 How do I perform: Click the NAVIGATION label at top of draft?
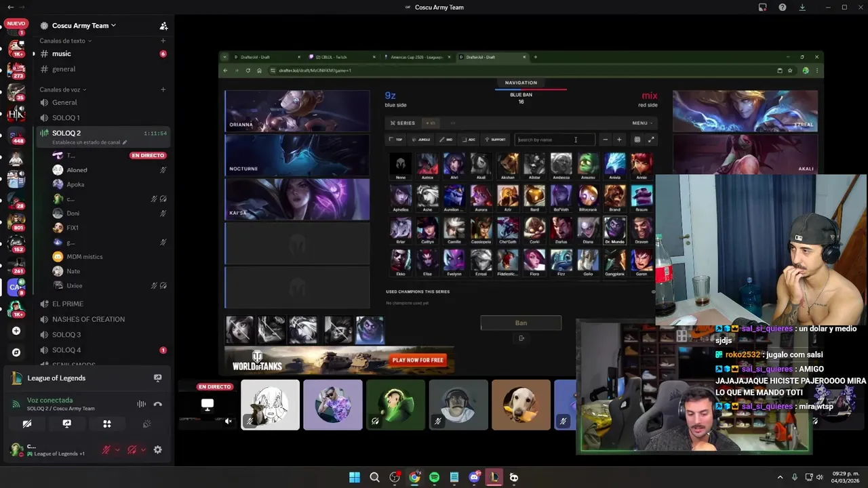point(521,83)
